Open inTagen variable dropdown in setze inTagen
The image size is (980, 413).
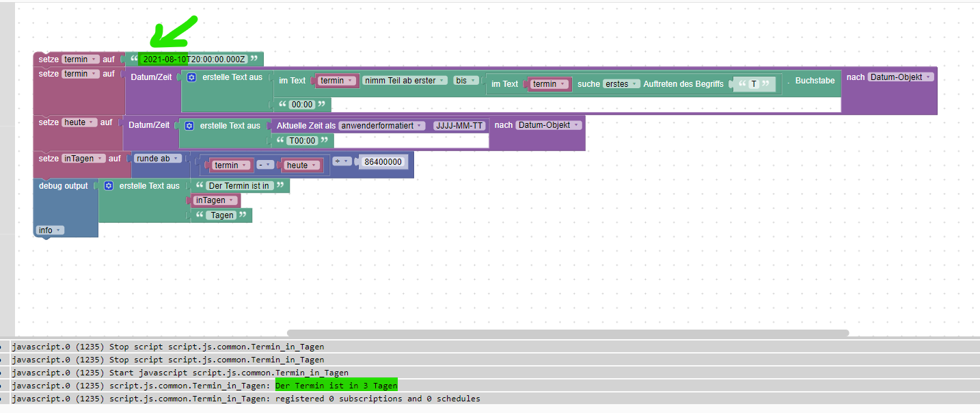[x=83, y=159]
